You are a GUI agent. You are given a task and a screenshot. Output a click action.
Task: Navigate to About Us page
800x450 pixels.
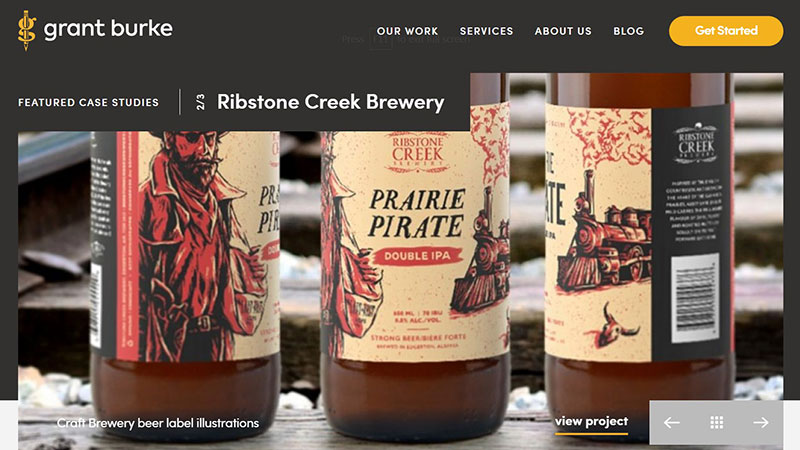tap(563, 31)
